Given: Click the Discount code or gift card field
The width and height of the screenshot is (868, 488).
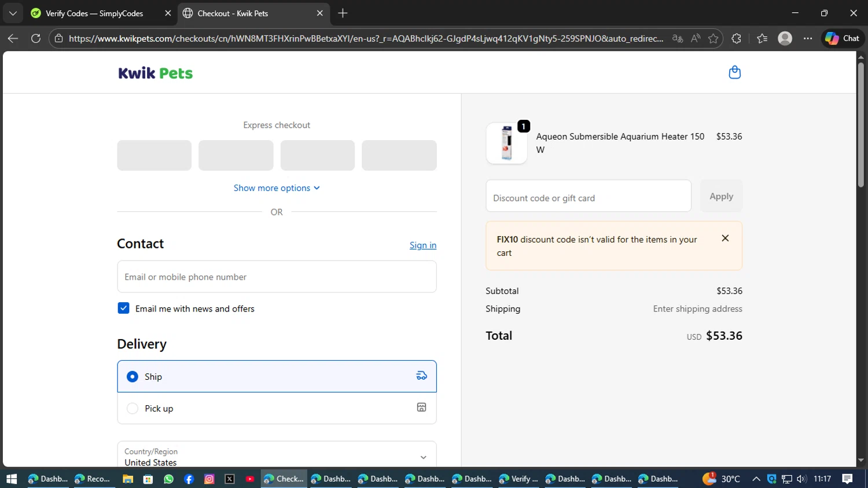Looking at the screenshot, I should [589, 196].
